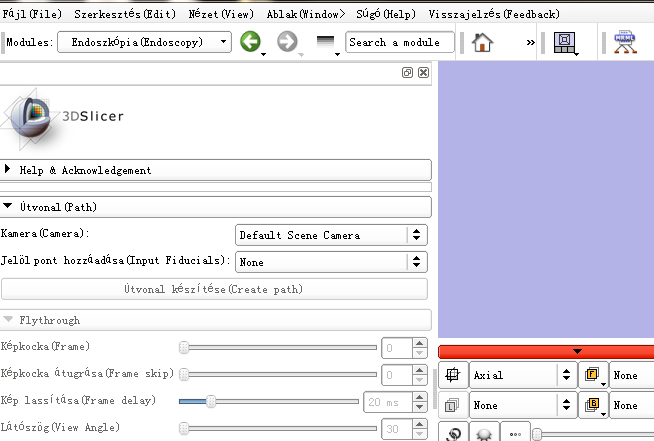Open the Default Scene Camera dropdown

point(331,235)
